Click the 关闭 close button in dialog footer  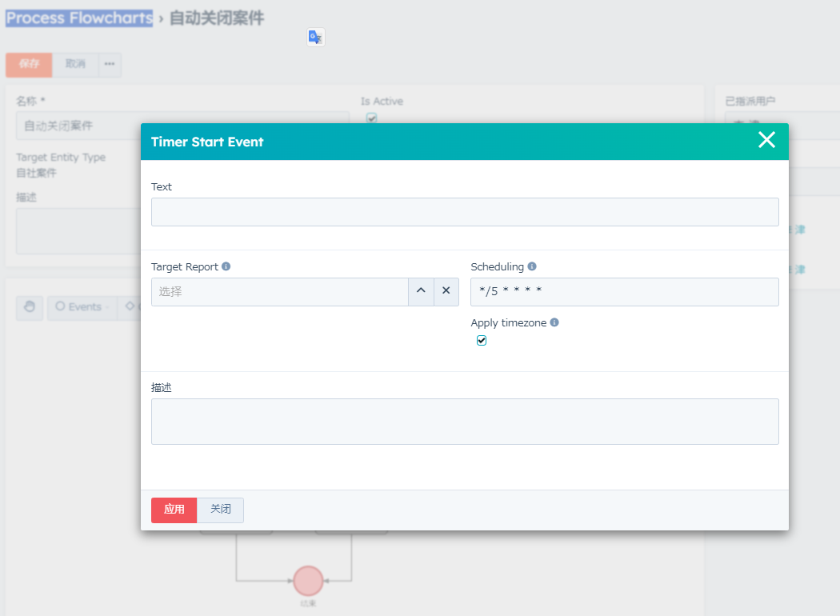(x=220, y=510)
